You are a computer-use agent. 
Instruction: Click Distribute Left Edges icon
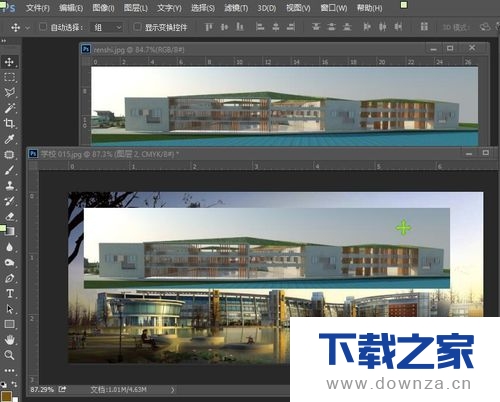pyautogui.click(x=367, y=27)
